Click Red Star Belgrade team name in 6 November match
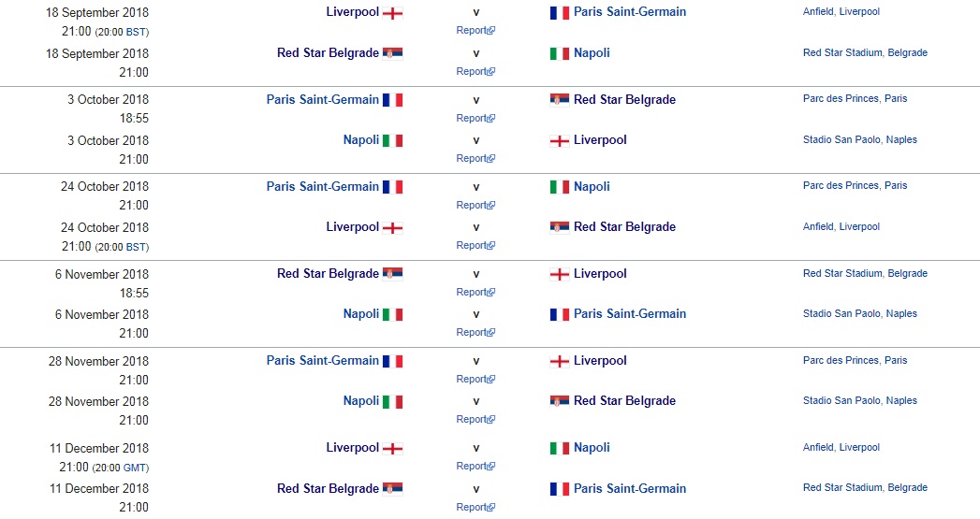Image resolution: width=980 pixels, height=519 pixels. 328,274
